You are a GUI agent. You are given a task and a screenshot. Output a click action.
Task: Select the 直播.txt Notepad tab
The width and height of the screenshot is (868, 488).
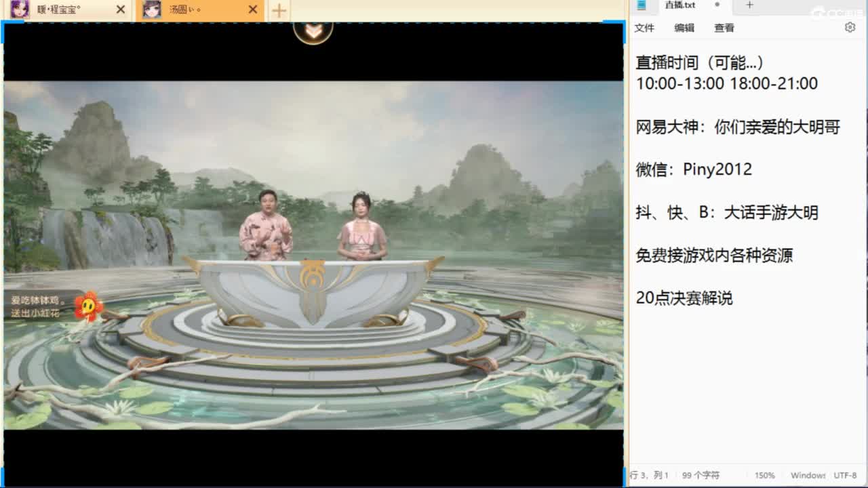(x=680, y=5)
